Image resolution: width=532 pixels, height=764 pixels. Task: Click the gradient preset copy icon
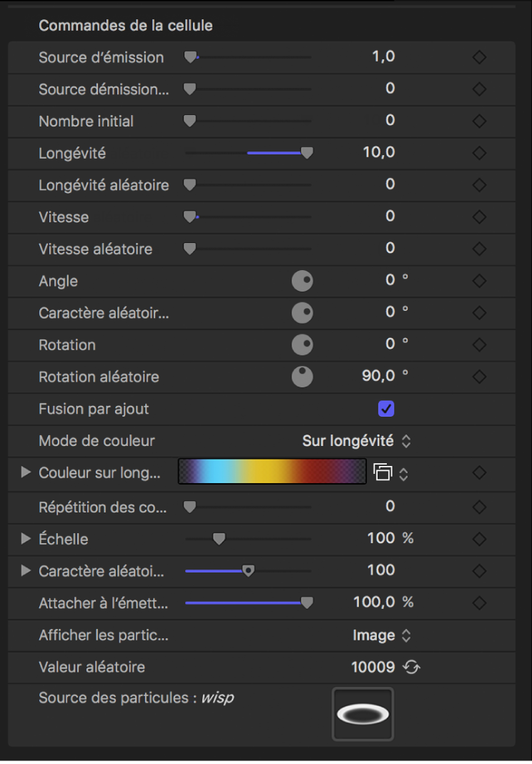383,472
